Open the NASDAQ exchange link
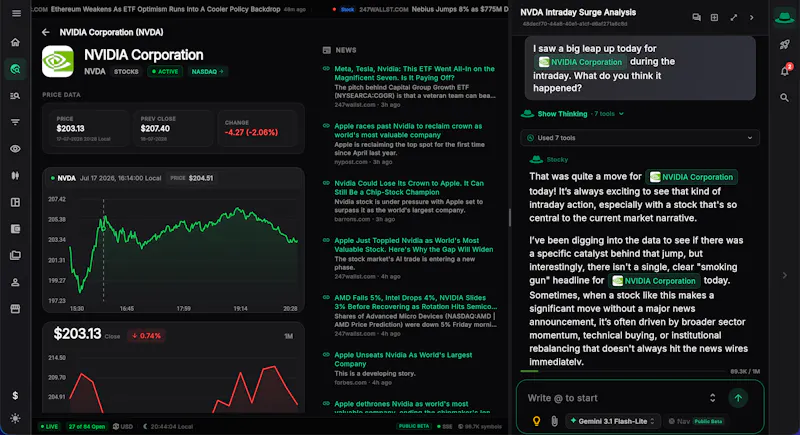This screenshot has height=435, width=800. pos(207,72)
